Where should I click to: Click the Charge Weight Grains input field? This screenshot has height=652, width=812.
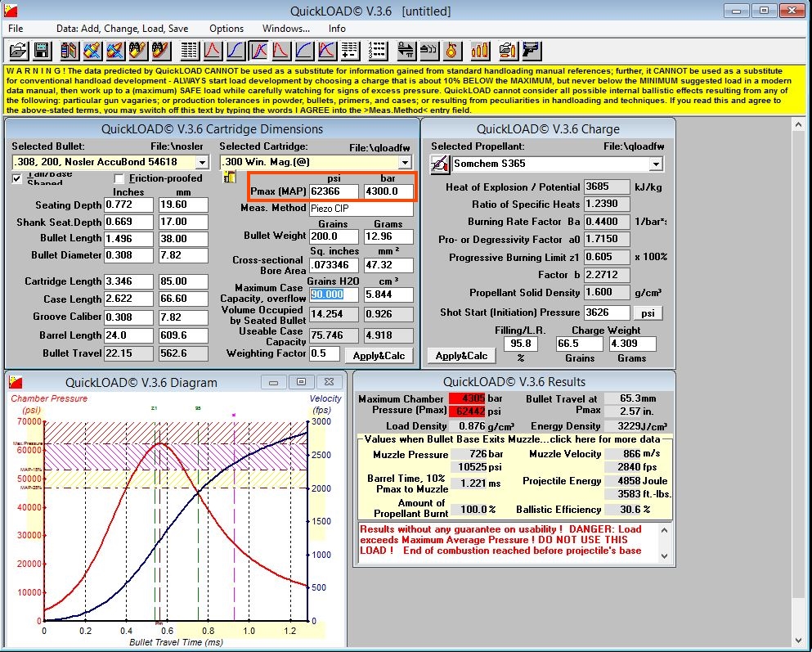[577, 344]
